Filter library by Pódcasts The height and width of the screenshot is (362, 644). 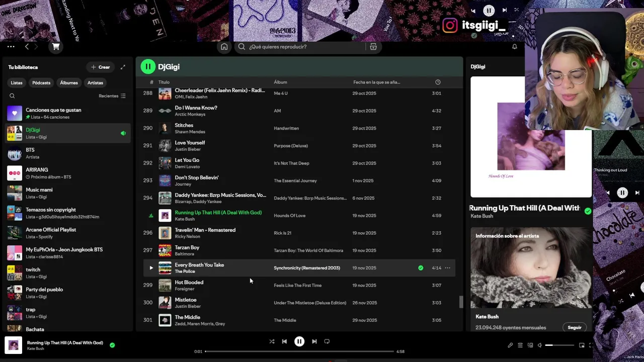pyautogui.click(x=41, y=83)
